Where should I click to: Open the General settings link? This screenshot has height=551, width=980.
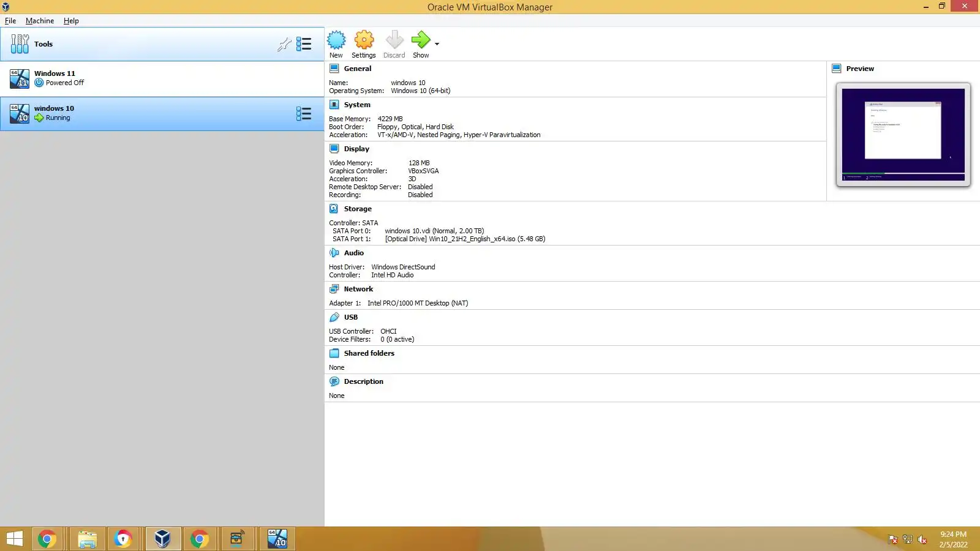tap(358, 69)
